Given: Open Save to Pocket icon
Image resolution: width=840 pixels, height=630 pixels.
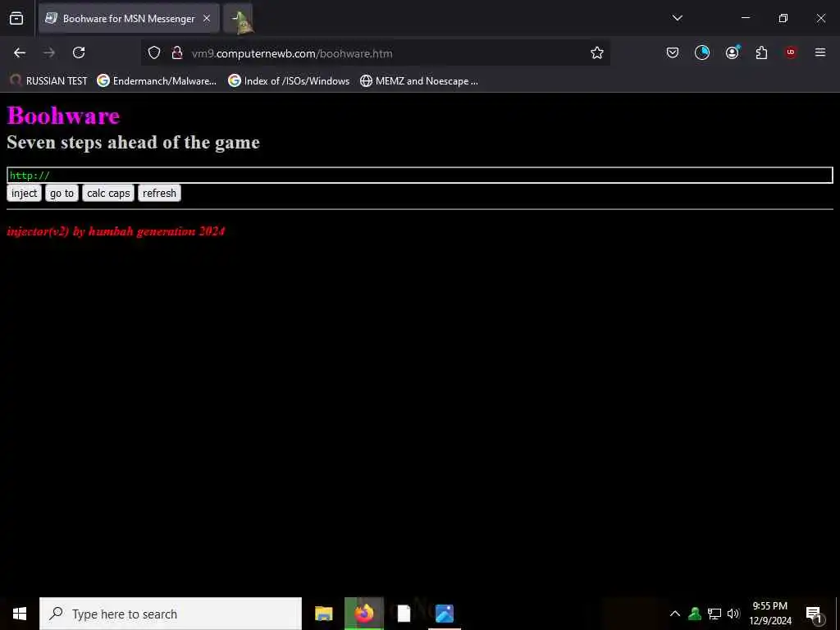Looking at the screenshot, I should [673, 52].
